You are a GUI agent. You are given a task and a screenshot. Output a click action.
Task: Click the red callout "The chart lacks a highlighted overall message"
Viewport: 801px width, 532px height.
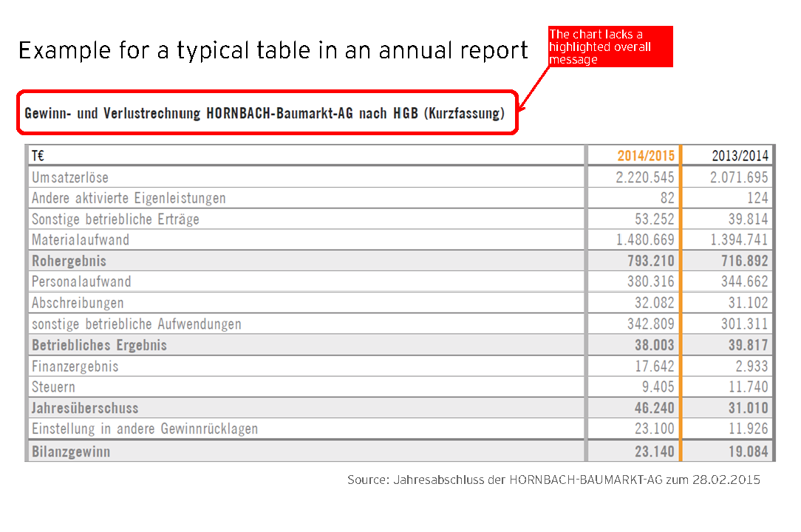(610, 47)
